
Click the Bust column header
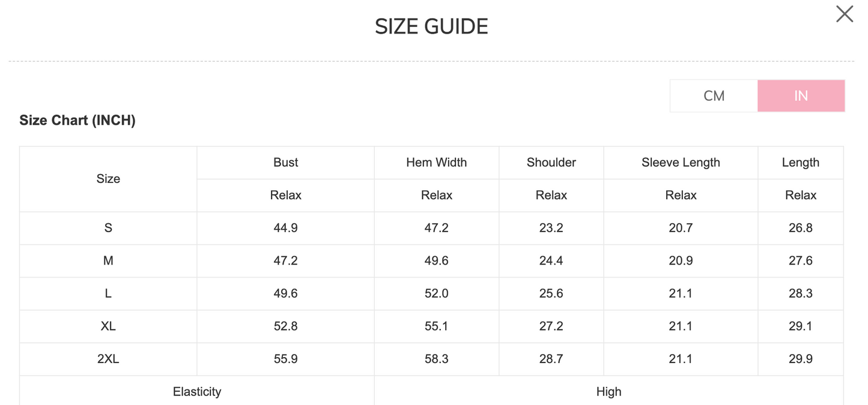tap(285, 163)
